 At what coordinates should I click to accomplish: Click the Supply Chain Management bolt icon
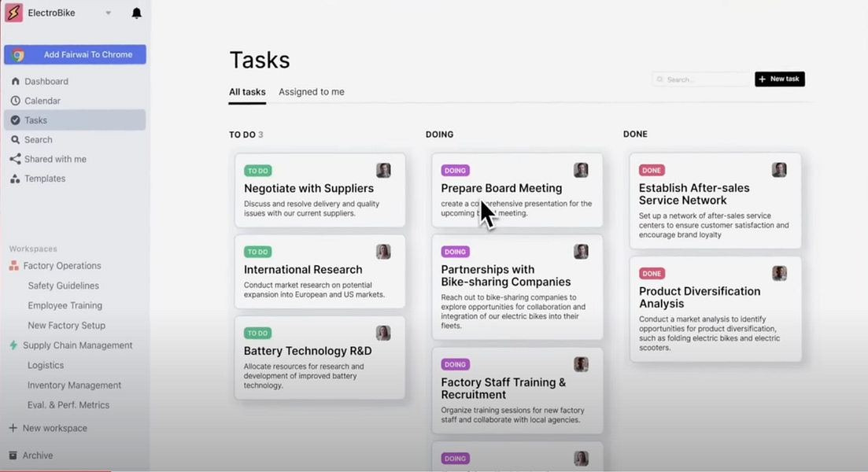(14, 345)
